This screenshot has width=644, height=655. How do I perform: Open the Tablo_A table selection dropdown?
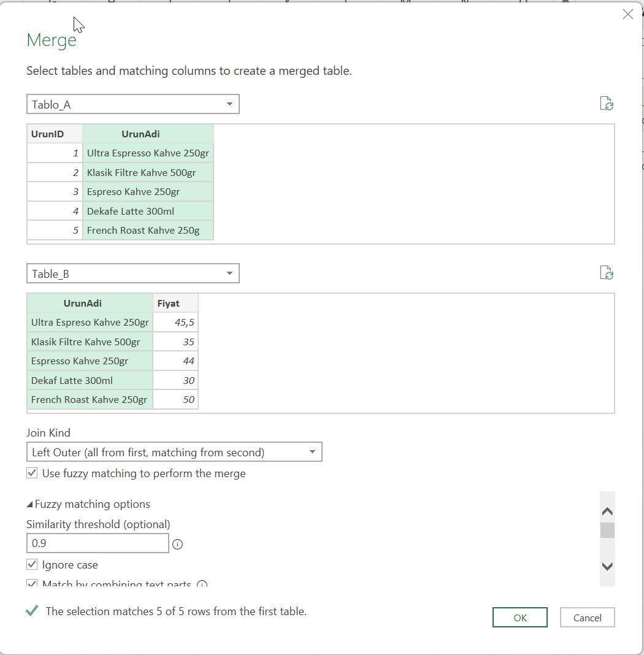coord(133,104)
